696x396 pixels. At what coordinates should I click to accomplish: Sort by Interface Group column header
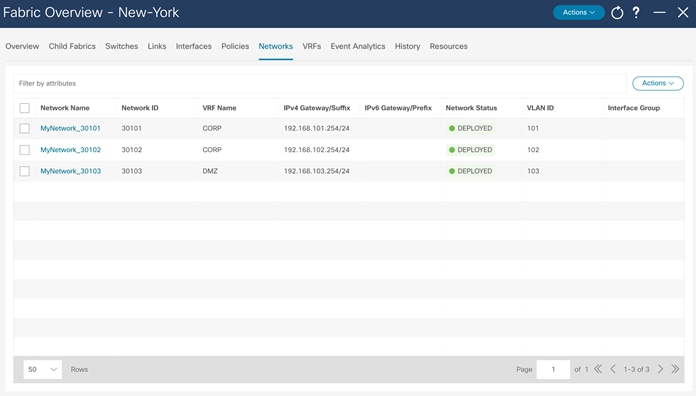(634, 108)
